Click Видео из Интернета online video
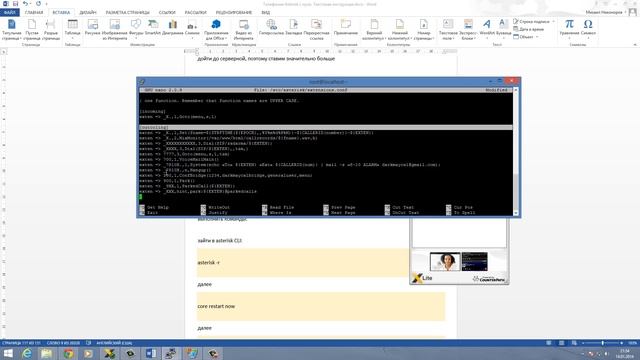The width and height of the screenshot is (640, 360). tap(244, 29)
